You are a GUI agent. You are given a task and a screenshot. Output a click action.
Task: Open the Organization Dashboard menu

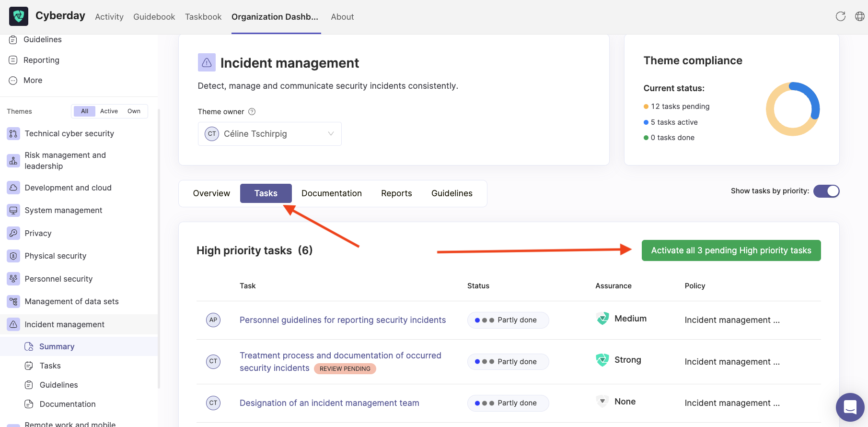275,17
